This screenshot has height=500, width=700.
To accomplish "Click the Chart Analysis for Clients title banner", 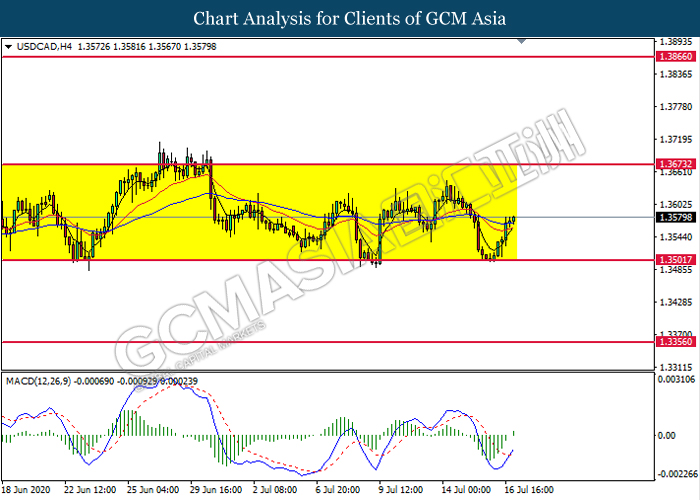I will click(350, 18).
